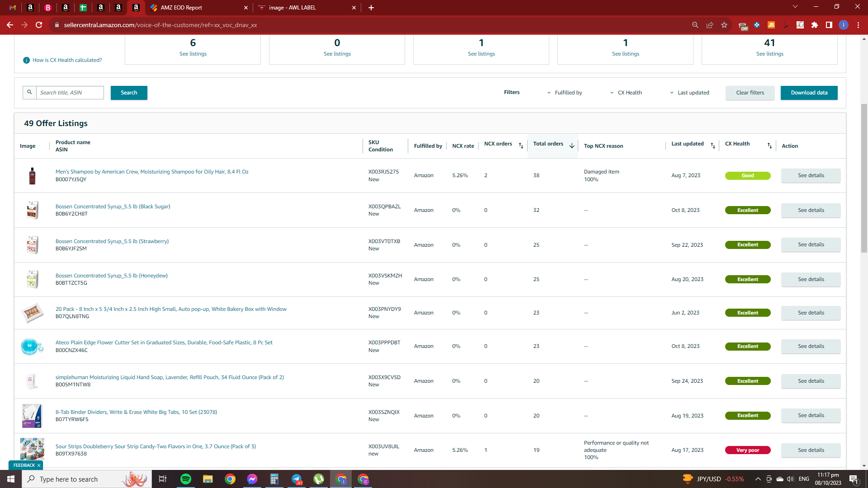Open the Gmail browser tab
The width and height of the screenshot is (868, 488).
tap(13, 8)
